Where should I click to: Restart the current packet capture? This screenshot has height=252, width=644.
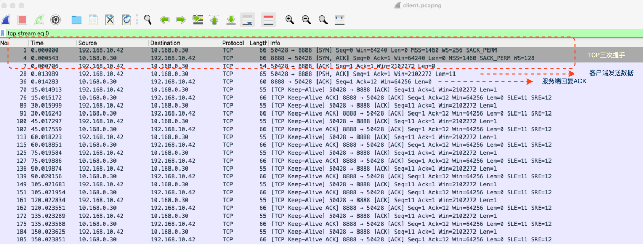coord(39,20)
